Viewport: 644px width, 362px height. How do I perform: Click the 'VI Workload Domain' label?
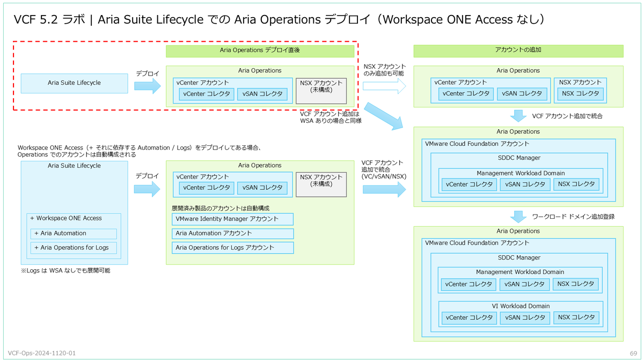coord(520,306)
